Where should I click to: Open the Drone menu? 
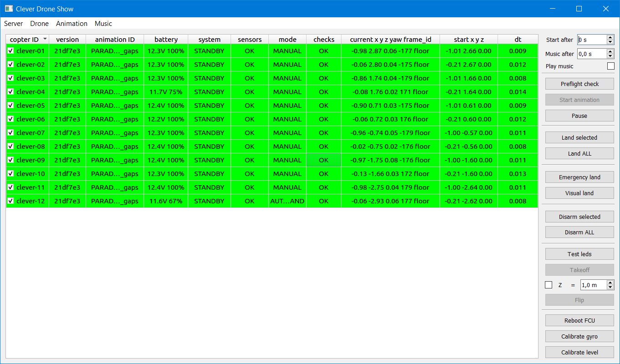[x=40, y=24]
